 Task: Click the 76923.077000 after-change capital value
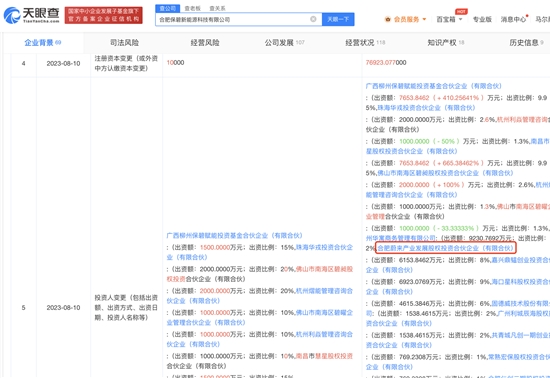(x=386, y=62)
